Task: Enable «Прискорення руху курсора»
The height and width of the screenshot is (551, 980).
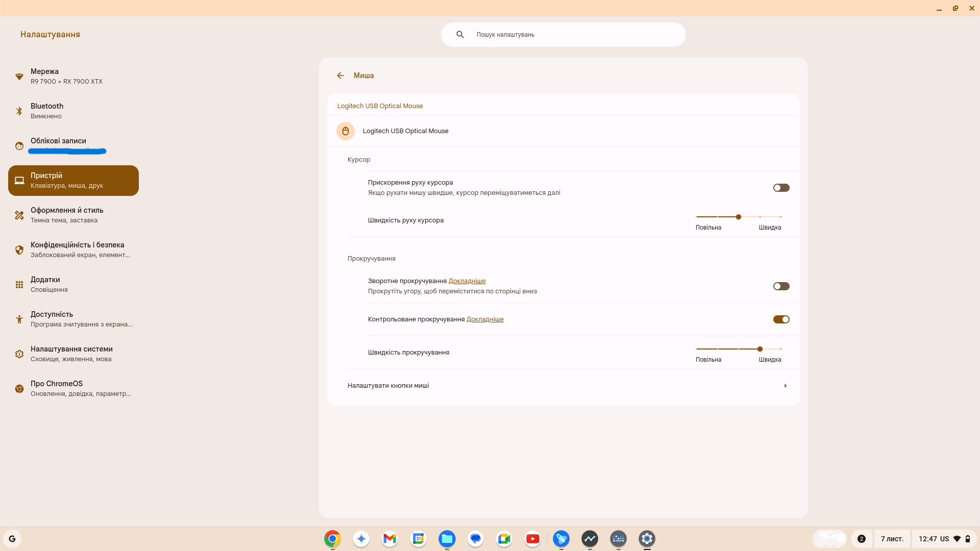Action: click(x=781, y=187)
